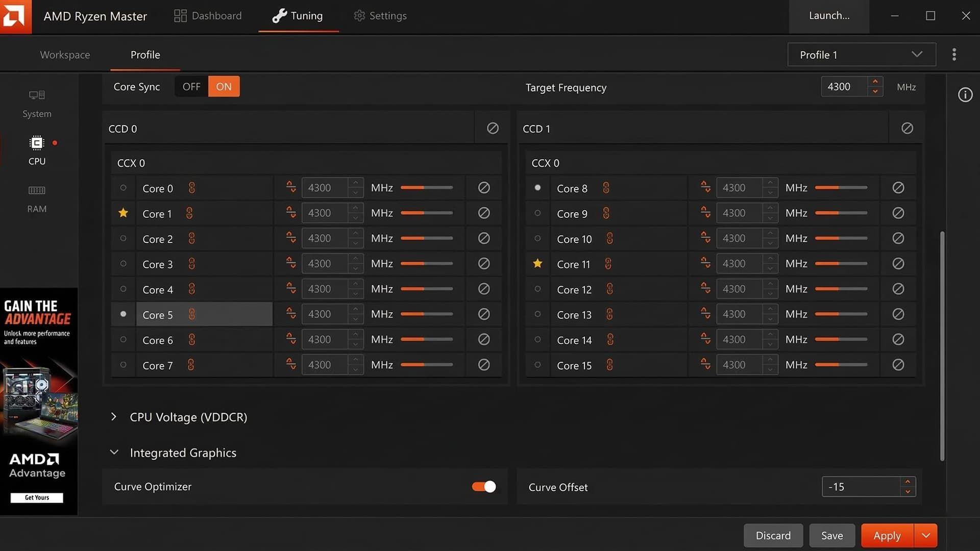The height and width of the screenshot is (551, 980).
Task: Open the Profile 1 dropdown
Action: click(x=861, y=55)
